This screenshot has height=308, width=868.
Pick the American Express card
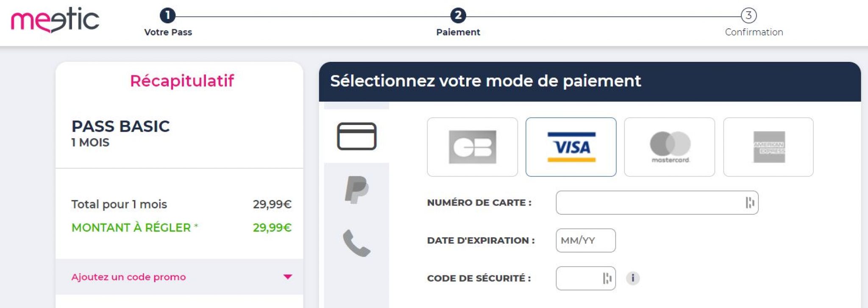(x=768, y=147)
